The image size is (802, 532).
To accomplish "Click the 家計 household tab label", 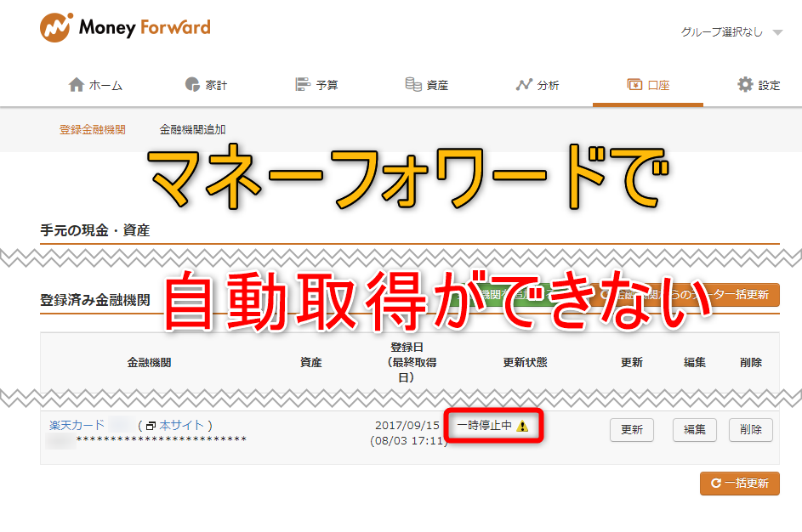I will coord(216,85).
